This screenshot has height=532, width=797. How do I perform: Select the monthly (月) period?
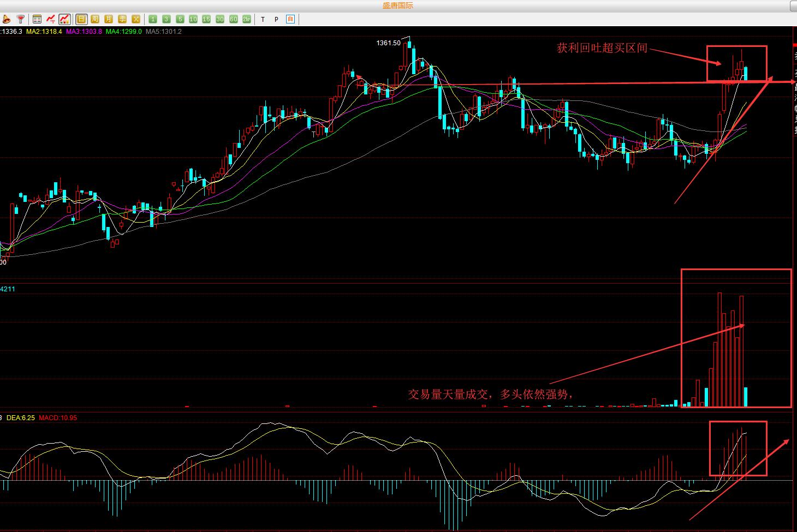tap(109, 19)
